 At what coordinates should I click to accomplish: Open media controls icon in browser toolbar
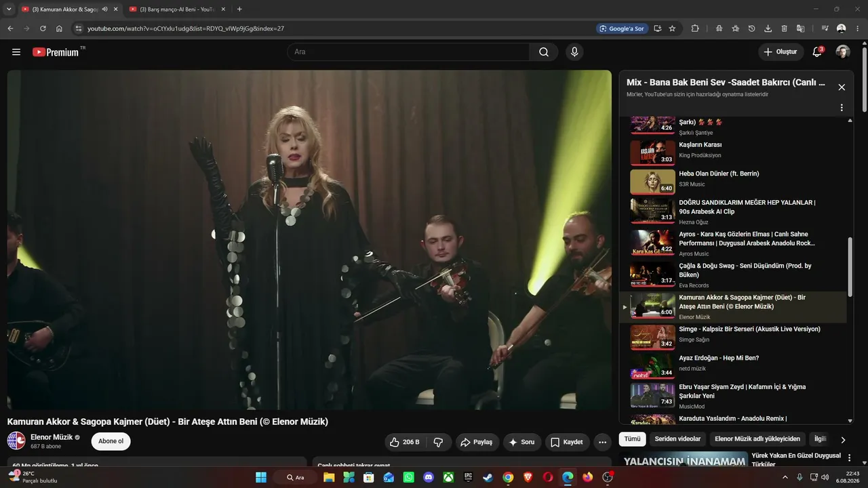pyautogui.click(x=825, y=28)
